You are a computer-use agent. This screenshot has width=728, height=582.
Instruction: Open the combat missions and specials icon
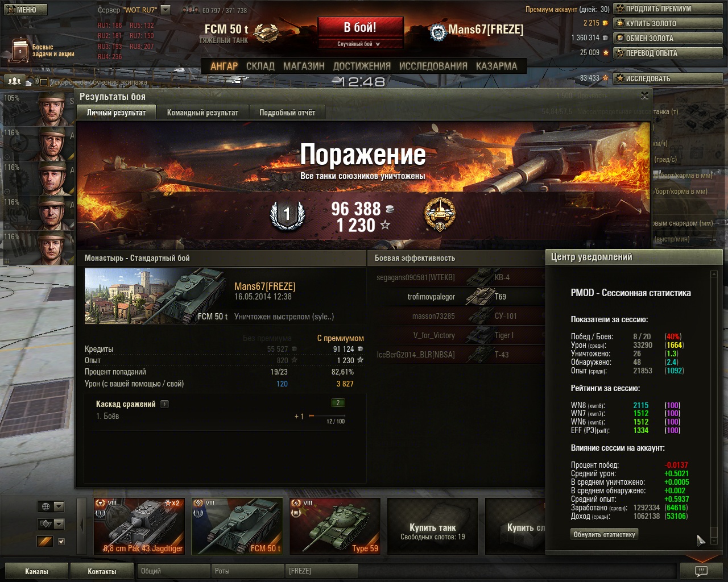20,51
